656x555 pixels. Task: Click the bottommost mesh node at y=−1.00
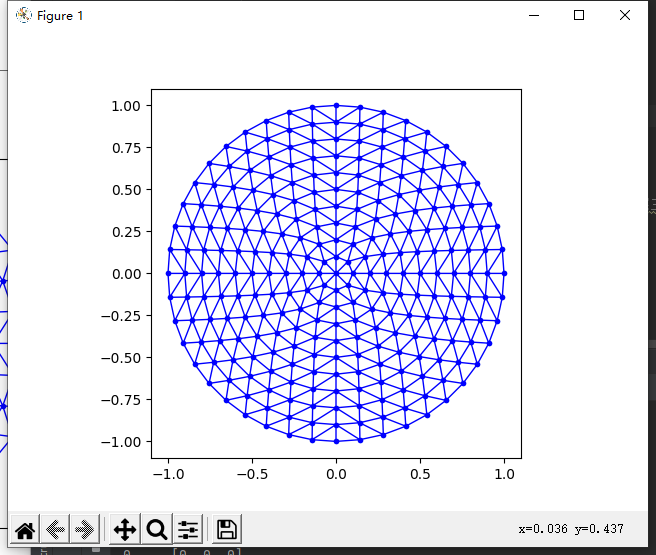click(336, 442)
